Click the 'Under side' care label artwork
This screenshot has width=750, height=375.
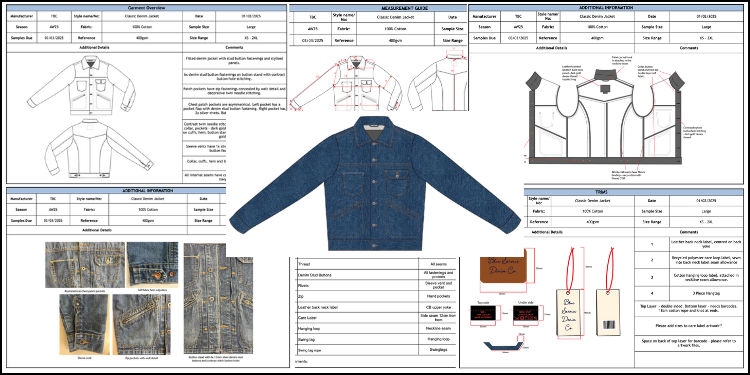[x=525, y=314]
